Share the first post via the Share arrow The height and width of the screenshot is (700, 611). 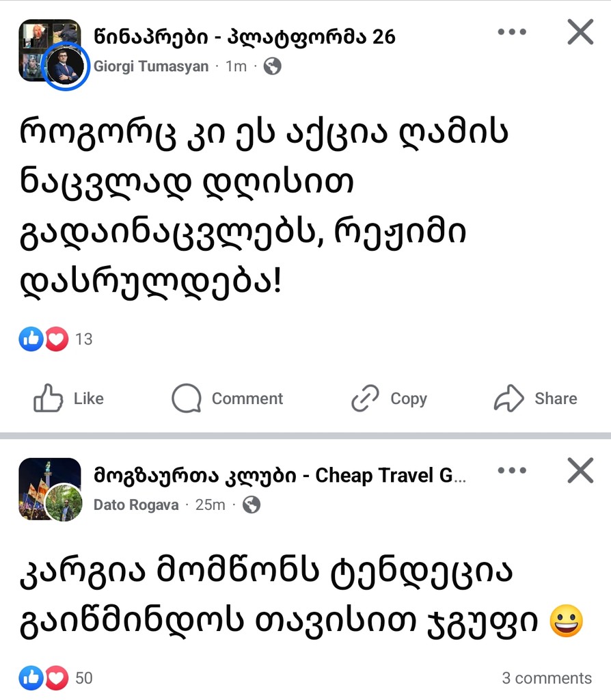pyautogui.click(x=535, y=399)
